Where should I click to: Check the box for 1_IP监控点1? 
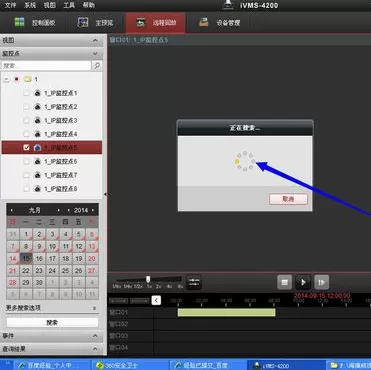point(26,93)
